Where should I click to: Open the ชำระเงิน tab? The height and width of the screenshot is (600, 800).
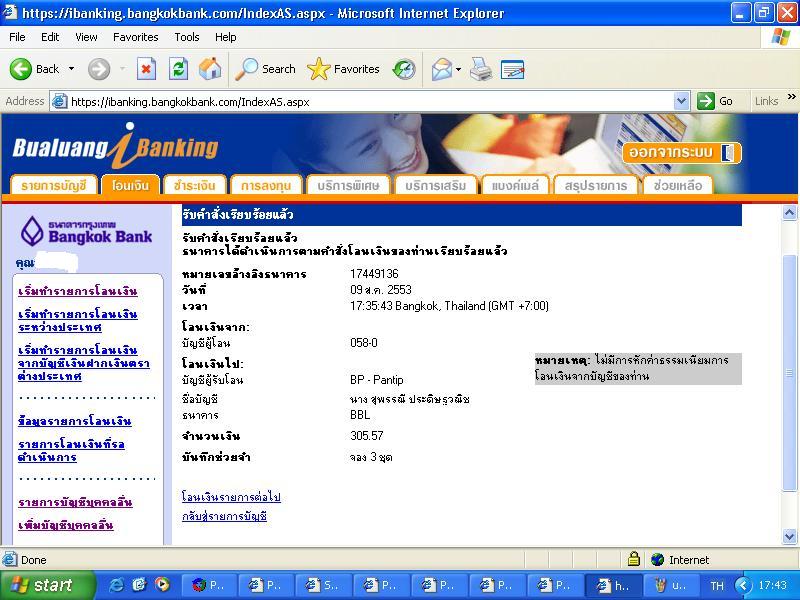[x=194, y=185]
